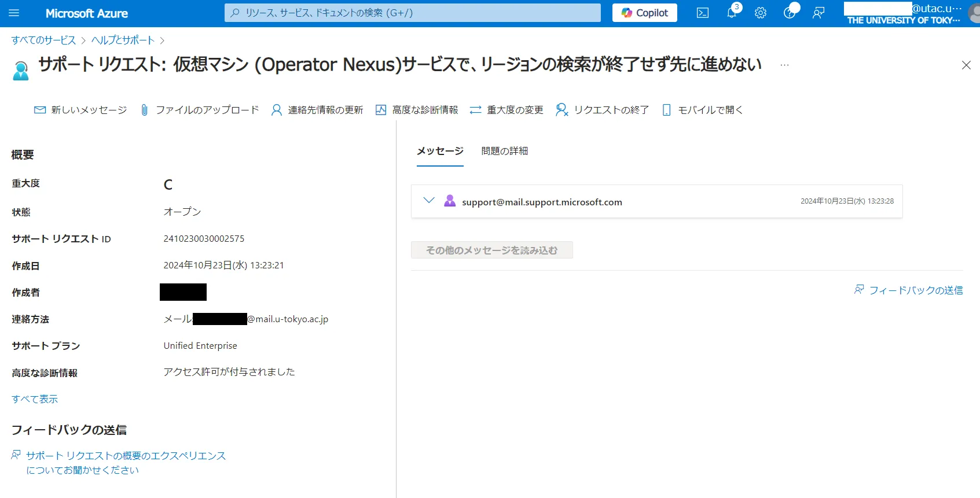Image resolution: width=980 pixels, height=498 pixels.
Task: Open the Azure portal hamburger menu
Action: [x=14, y=13]
